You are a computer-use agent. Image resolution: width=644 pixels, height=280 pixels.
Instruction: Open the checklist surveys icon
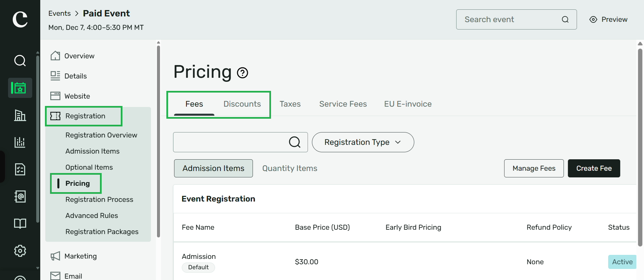(x=20, y=169)
